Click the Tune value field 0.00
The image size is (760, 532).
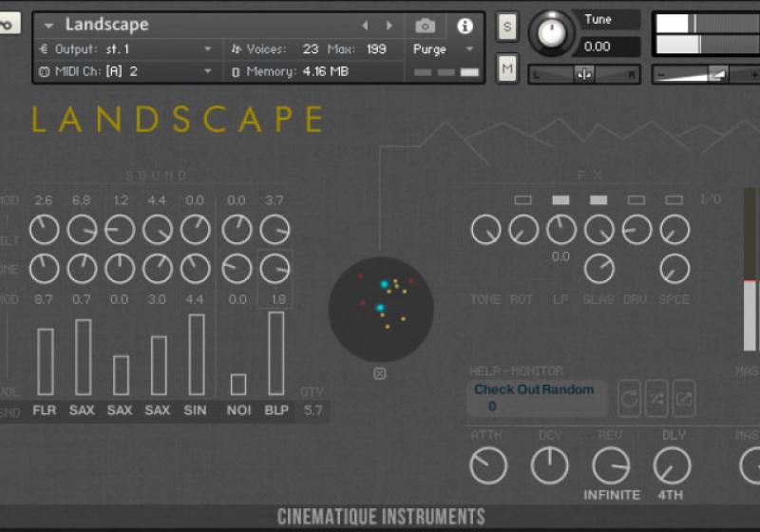tap(610, 47)
